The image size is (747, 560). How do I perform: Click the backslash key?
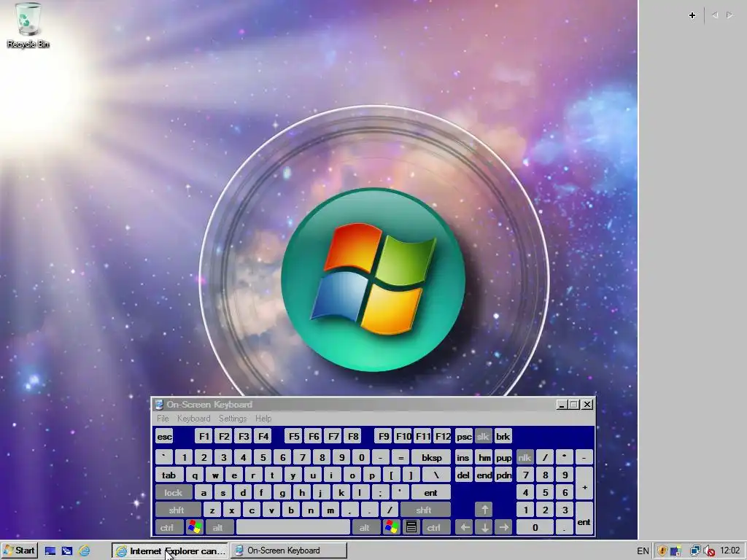[x=436, y=475]
